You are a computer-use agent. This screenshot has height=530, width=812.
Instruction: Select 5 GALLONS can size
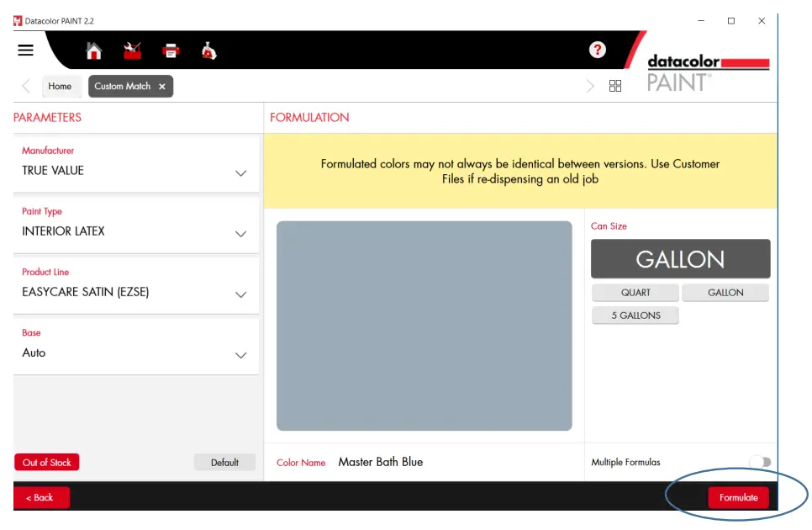click(635, 315)
